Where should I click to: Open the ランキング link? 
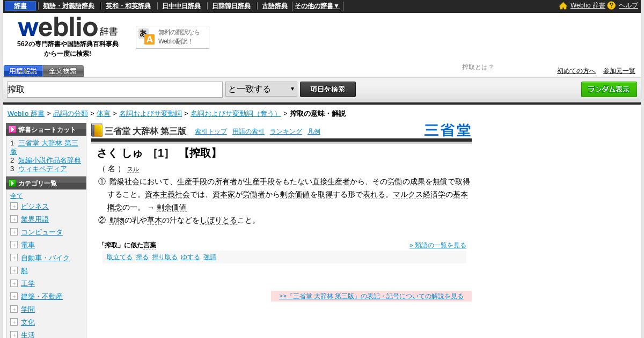pos(286,131)
